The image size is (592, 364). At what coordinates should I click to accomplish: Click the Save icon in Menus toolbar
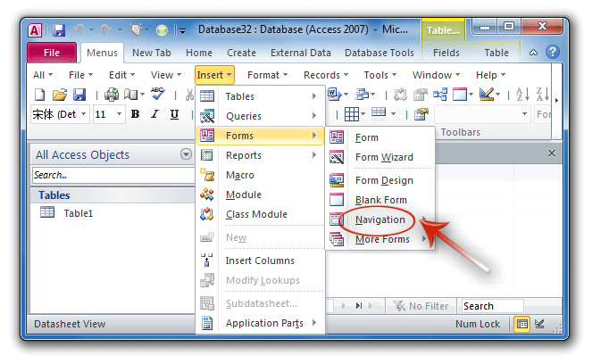(x=79, y=95)
